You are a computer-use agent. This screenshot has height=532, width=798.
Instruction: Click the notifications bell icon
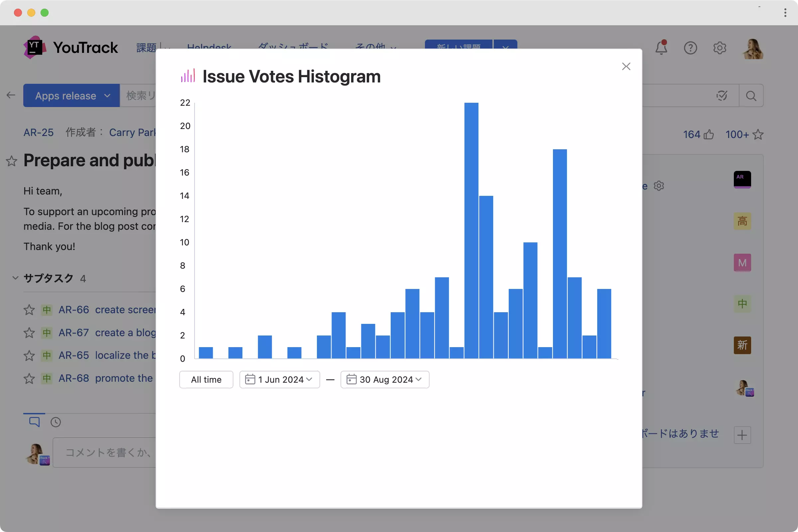click(x=661, y=48)
